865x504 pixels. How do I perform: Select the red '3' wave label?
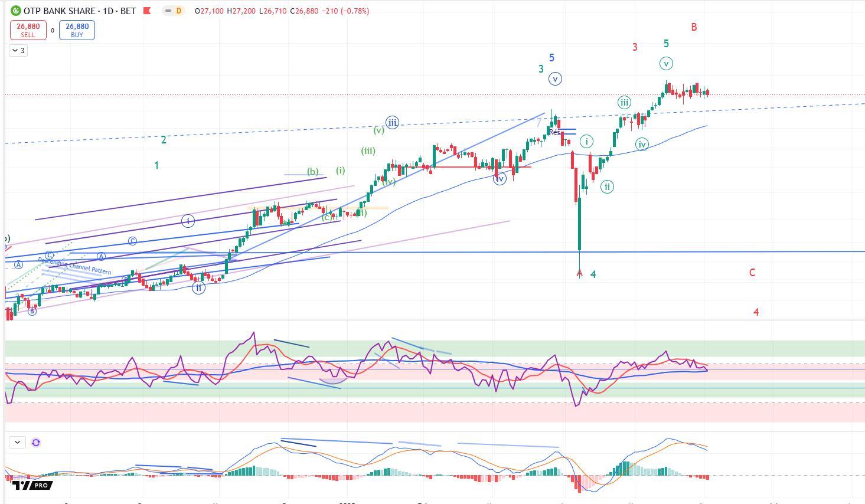point(635,47)
